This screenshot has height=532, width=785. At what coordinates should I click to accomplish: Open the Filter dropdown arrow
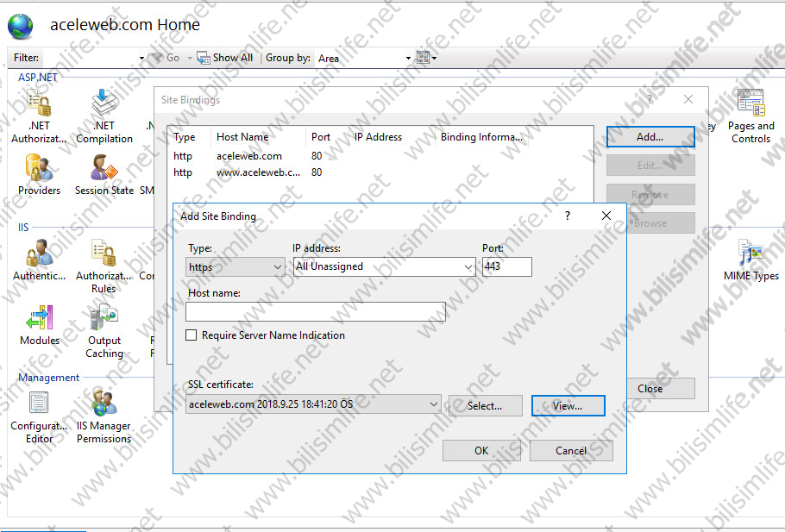pos(141,58)
